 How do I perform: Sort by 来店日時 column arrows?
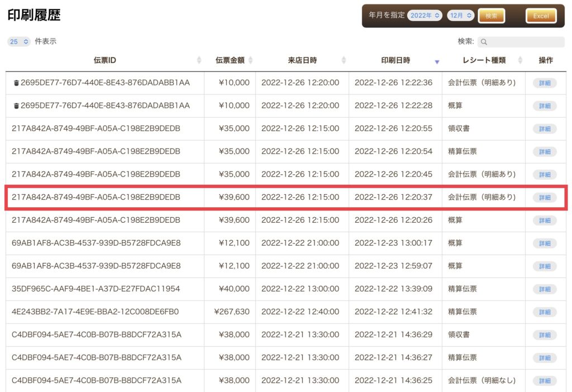[x=344, y=60]
